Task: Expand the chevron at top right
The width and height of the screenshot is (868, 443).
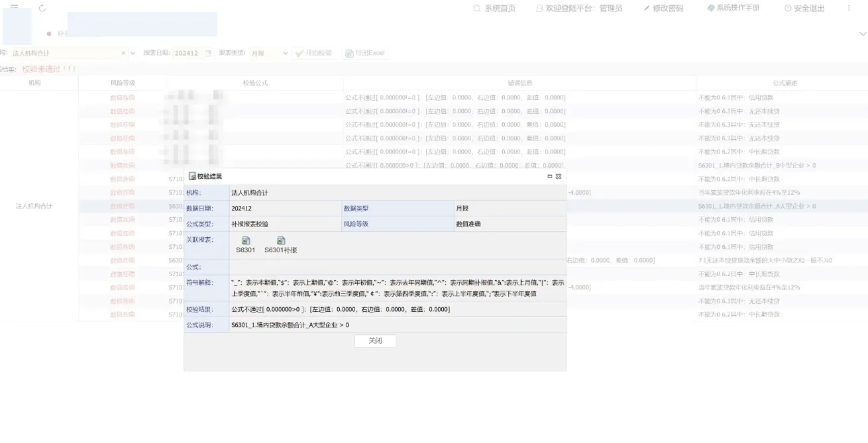Action: pos(862,34)
